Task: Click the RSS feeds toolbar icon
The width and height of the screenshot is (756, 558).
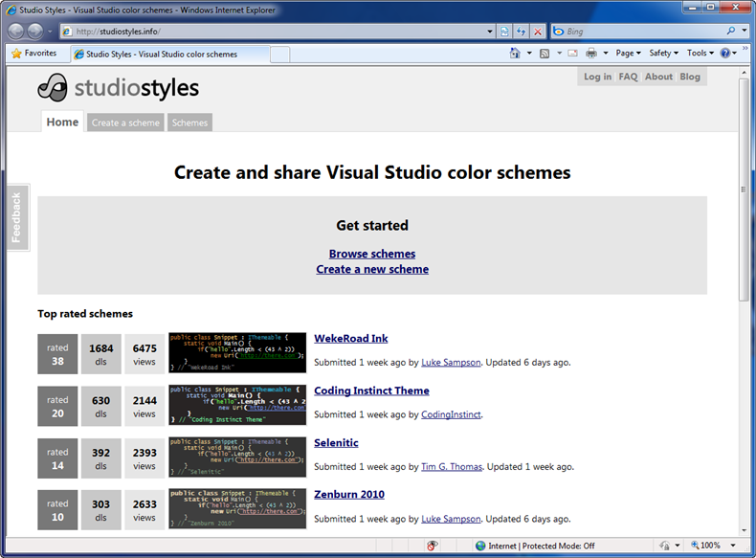Action: point(545,53)
